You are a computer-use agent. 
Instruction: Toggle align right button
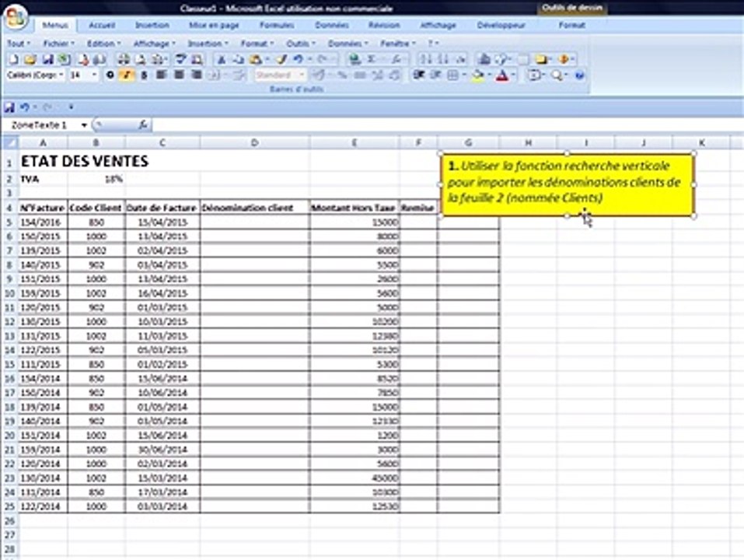pyautogui.click(x=196, y=75)
